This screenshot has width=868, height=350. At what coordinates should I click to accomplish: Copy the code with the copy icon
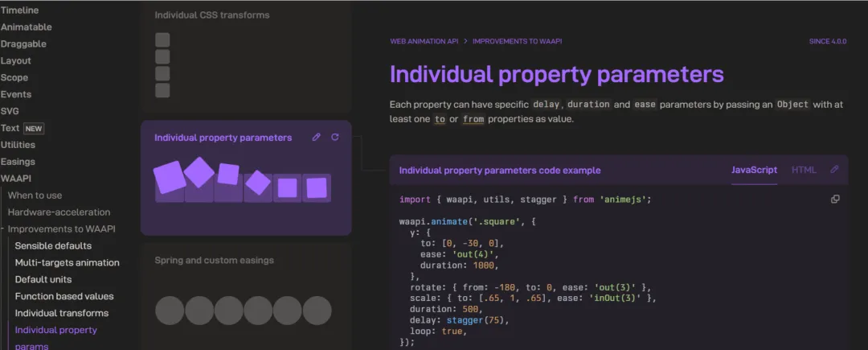[x=835, y=199]
